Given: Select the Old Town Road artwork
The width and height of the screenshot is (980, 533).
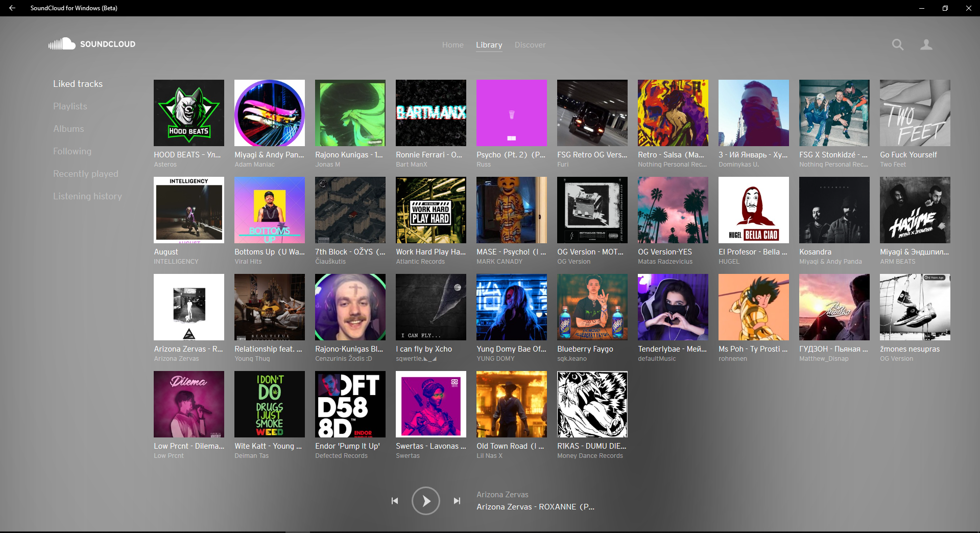Looking at the screenshot, I should (x=512, y=404).
